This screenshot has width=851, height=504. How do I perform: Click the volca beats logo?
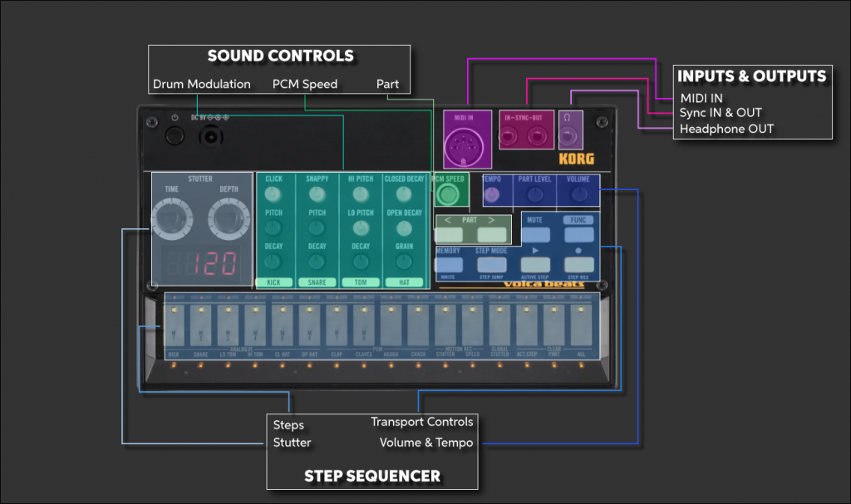pyautogui.click(x=544, y=284)
